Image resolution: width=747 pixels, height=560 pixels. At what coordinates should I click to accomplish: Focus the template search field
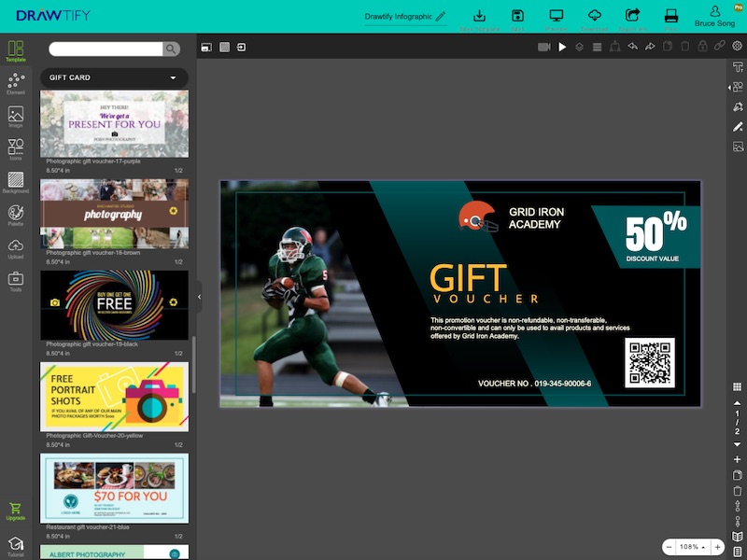tap(106, 49)
